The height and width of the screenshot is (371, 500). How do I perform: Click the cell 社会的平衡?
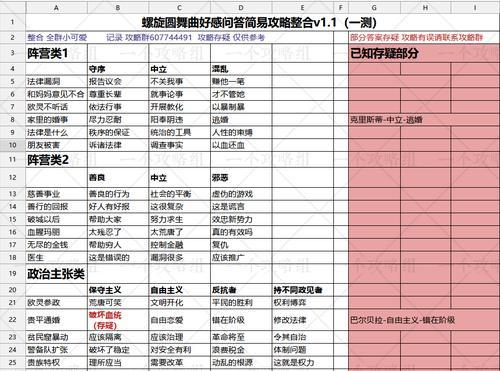point(179,194)
